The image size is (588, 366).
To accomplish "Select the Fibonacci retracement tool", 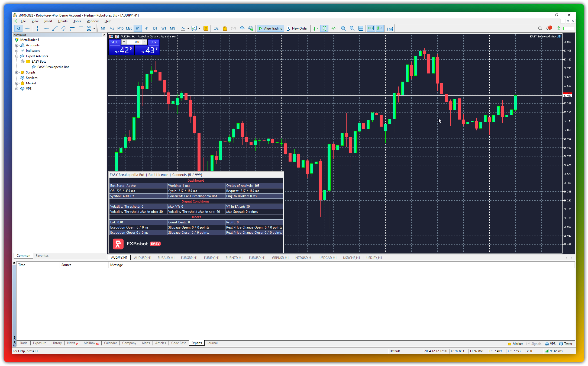I will click(x=72, y=28).
